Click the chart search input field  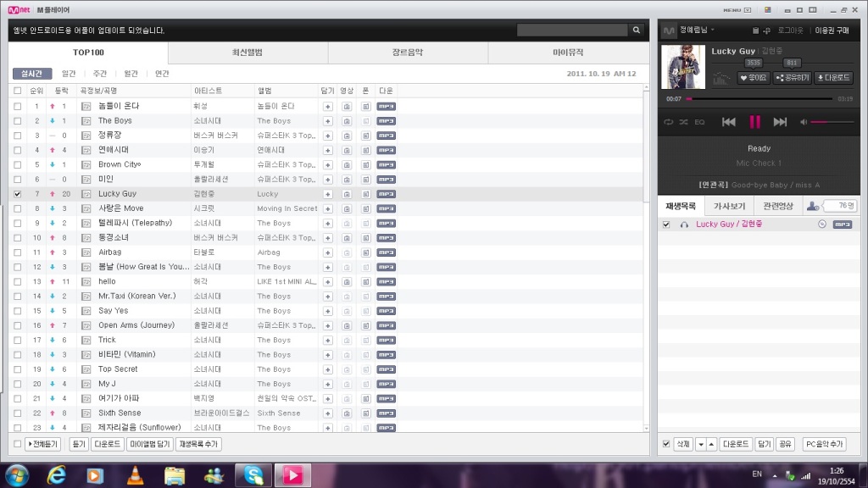tap(572, 30)
